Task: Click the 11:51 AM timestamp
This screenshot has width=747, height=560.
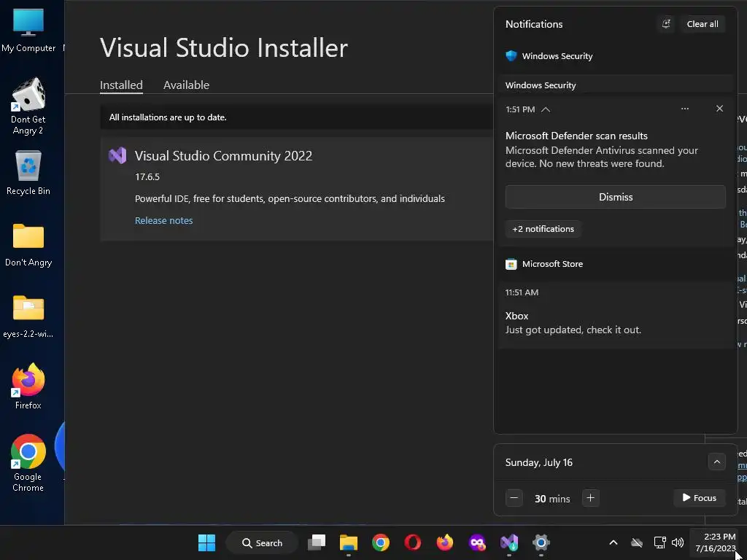Action: pyautogui.click(x=522, y=293)
